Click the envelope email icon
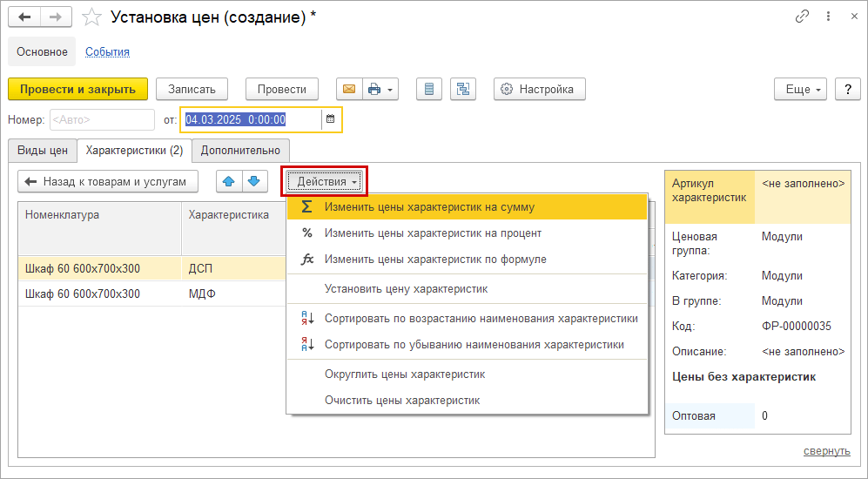868x479 pixels. pos(349,89)
